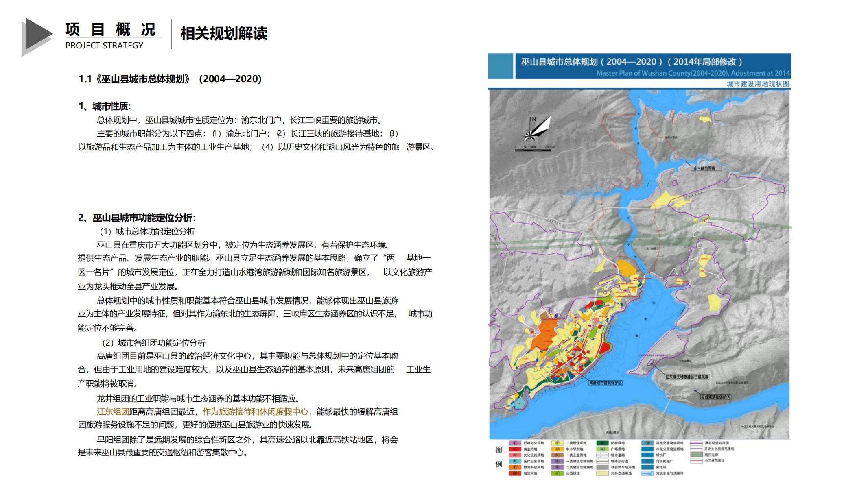The height and width of the screenshot is (488, 868).
Task: Click the 相关规划解读 section title
Action: 224,34
